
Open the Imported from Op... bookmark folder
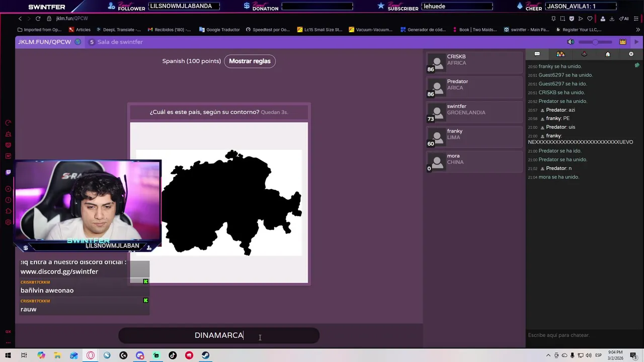tap(39, 30)
